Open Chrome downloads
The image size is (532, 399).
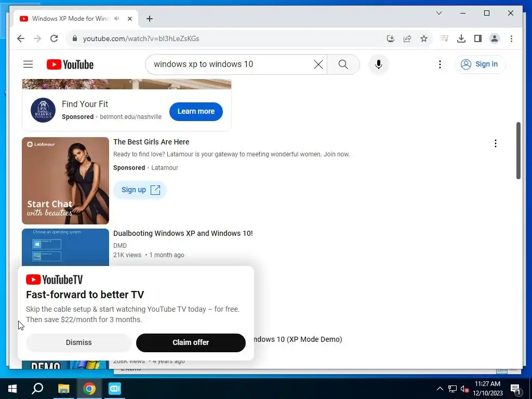461,38
